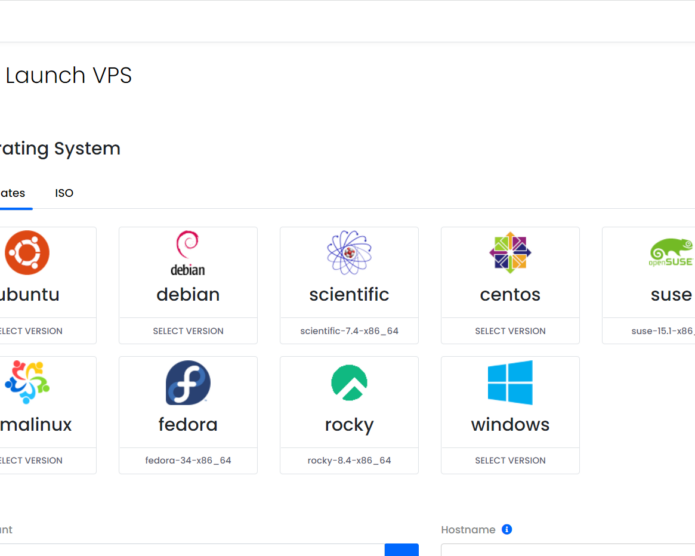695x556 pixels.
Task: Pick the CentOS logo icon
Action: [x=510, y=253]
